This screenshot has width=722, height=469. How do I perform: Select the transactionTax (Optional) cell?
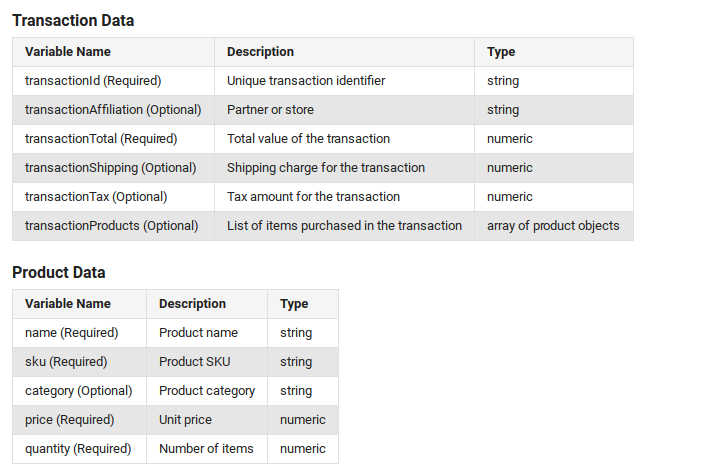pyautogui.click(x=96, y=197)
